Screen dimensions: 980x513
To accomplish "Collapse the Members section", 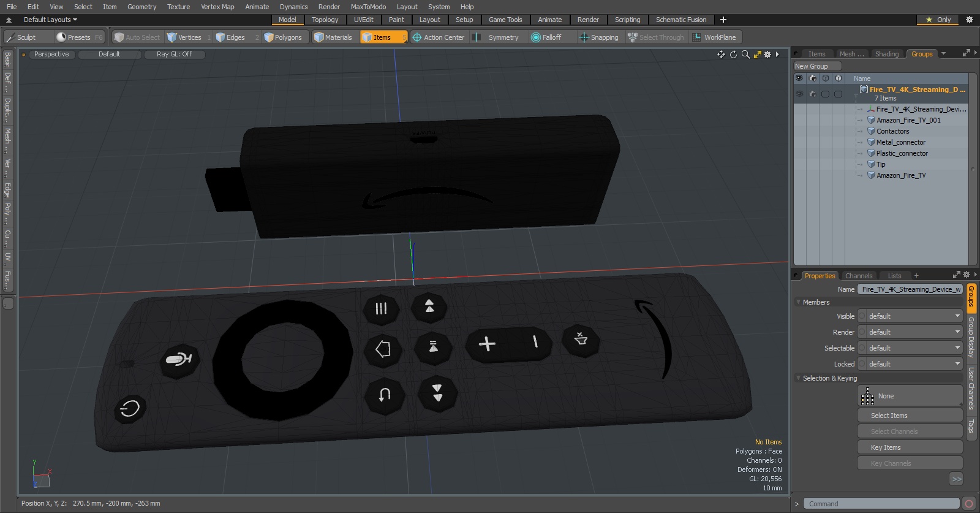I will (x=799, y=302).
